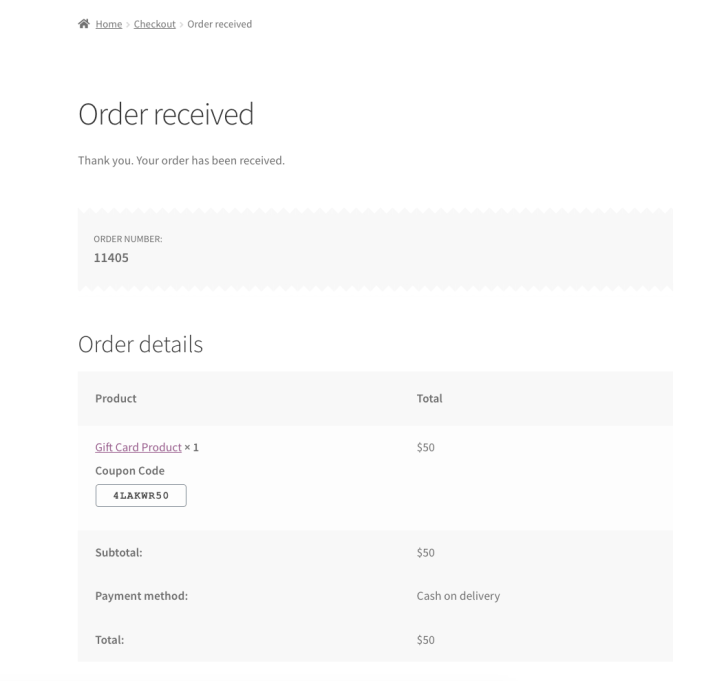
Task: Click the 'Order details' heading
Action: click(140, 345)
